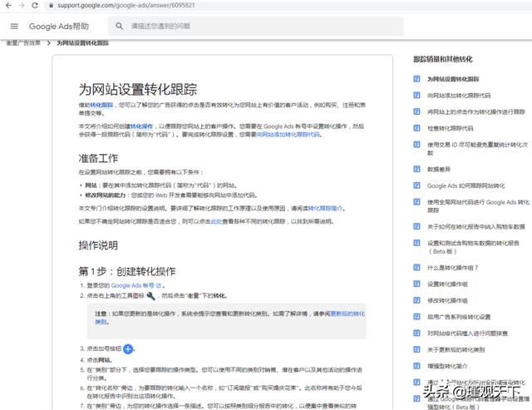
Task: Click the 准备工作 section heading
Action: (x=98, y=158)
